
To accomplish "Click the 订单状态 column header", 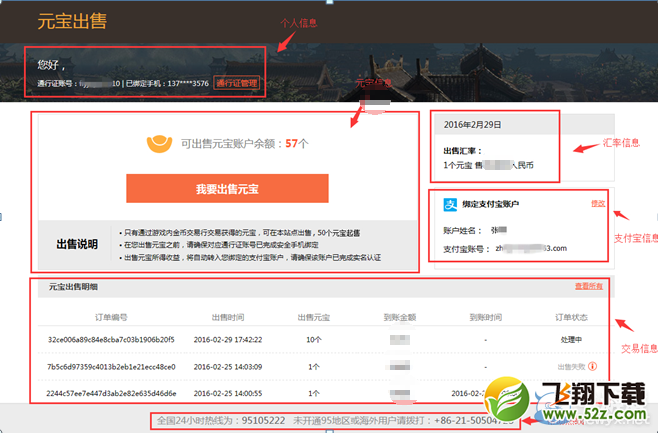I will click(x=582, y=317).
